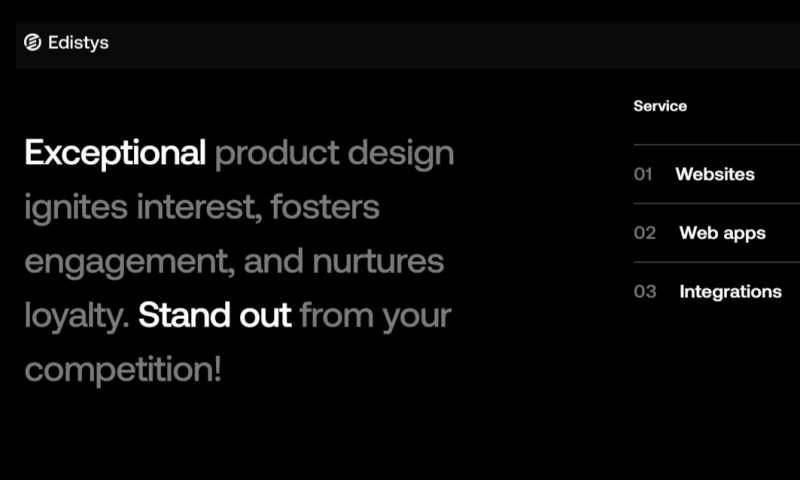Open the Integrations service item
This screenshot has height=480, width=800.
coord(730,292)
